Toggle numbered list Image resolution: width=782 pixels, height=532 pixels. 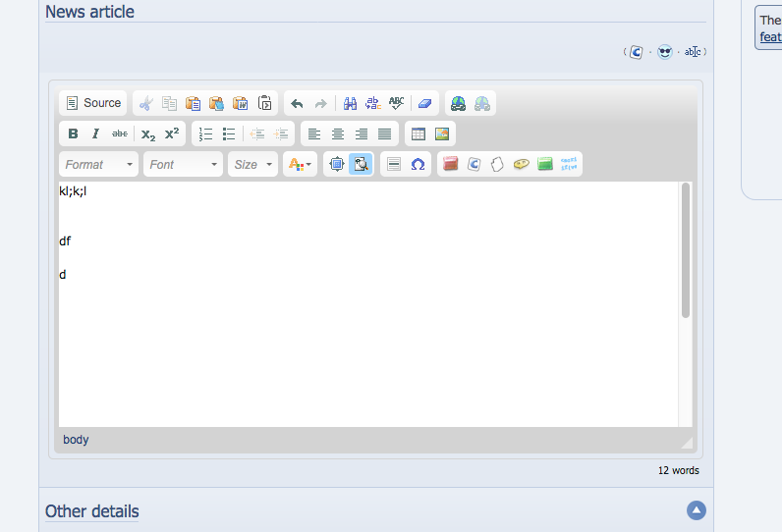[205, 133]
